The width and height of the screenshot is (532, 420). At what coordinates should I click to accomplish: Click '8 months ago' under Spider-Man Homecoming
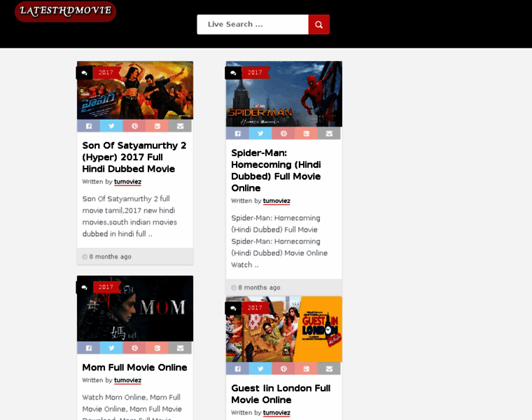point(259,288)
